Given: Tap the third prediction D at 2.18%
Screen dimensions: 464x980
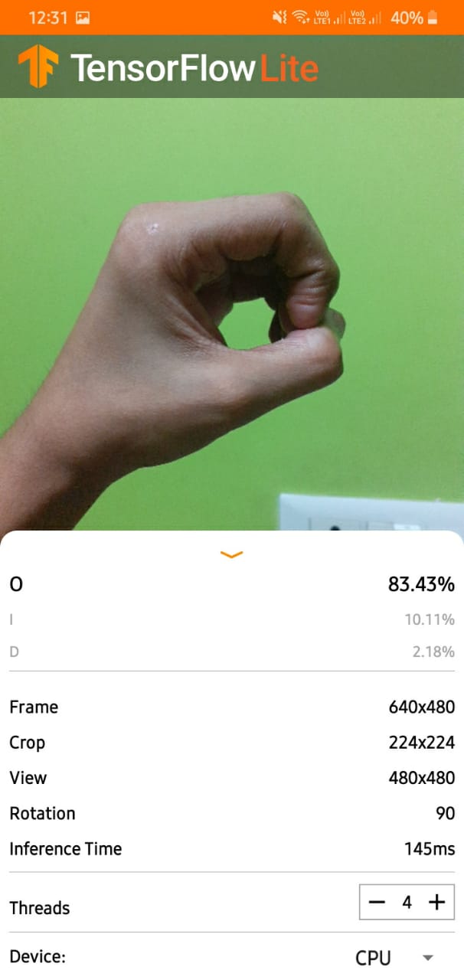Looking at the screenshot, I should [232, 652].
